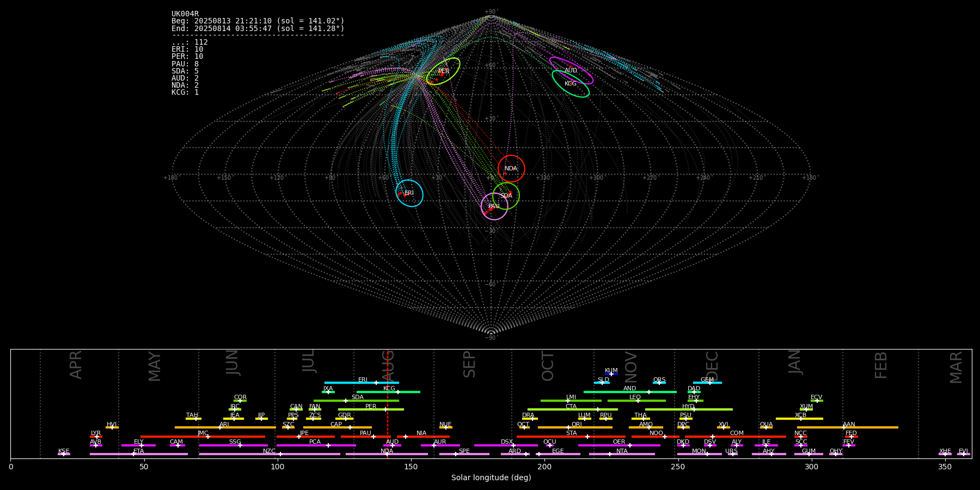Screen dimensions: 980x490
Task: Click the green KCG radiant ellipse on sky map
Action: coord(571,84)
